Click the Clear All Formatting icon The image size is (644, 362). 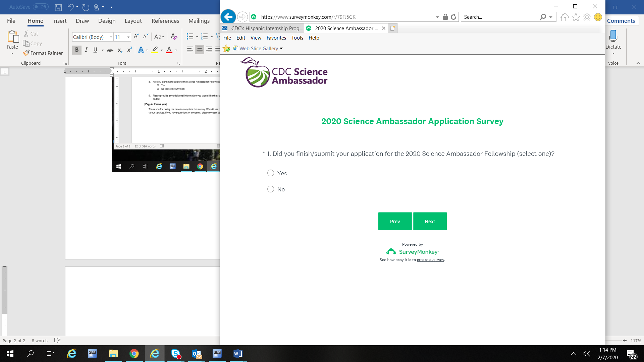(x=174, y=37)
